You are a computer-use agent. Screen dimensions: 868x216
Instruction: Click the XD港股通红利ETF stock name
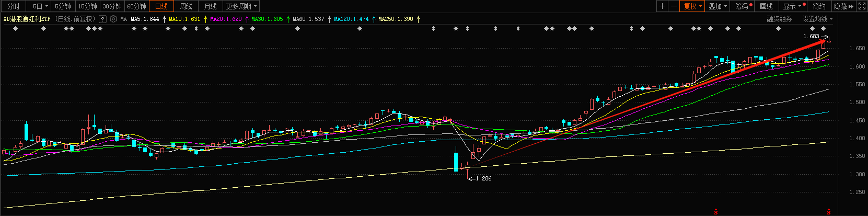pyautogui.click(x=27, y=19)
